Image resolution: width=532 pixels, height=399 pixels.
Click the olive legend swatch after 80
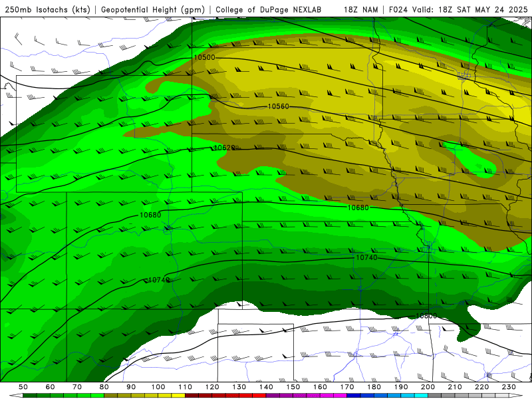click(x=111, y=396)
